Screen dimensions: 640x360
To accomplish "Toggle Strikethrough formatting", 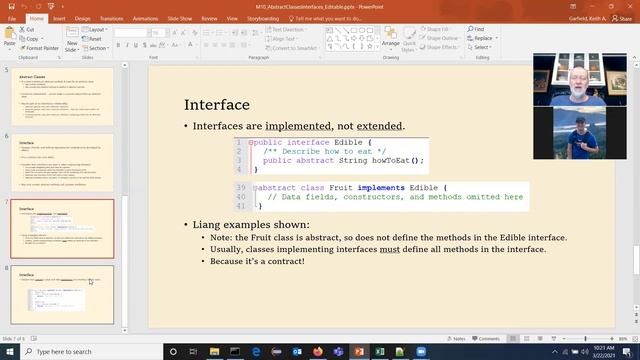I will point(153,45).
